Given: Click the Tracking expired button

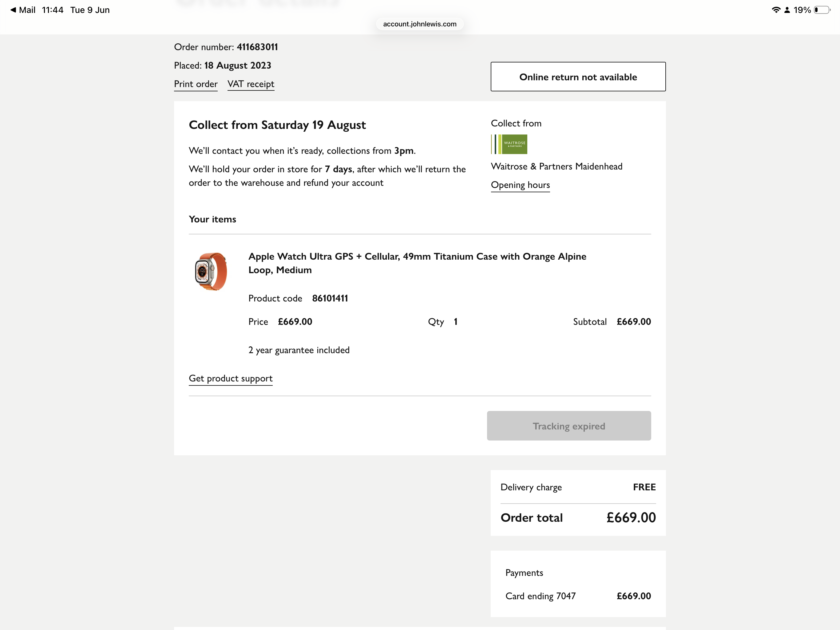Looking at the screenshot, I should (569, 425).
